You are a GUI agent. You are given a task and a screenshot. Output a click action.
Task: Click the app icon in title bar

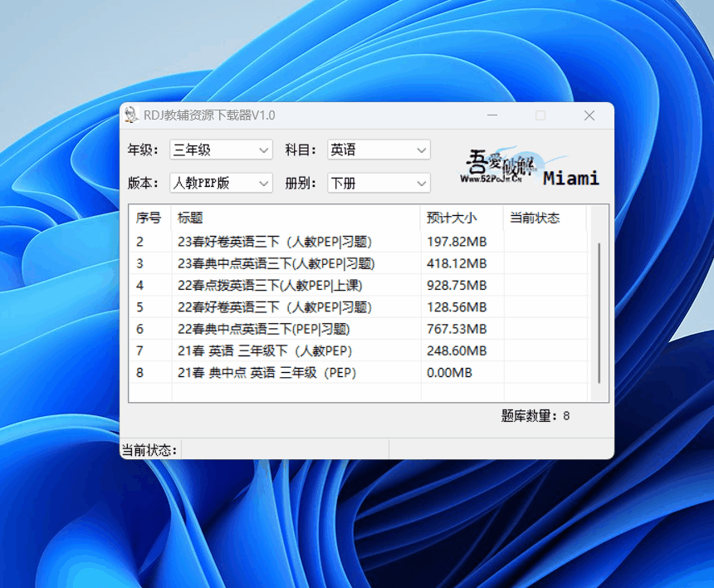coord(132,115)
